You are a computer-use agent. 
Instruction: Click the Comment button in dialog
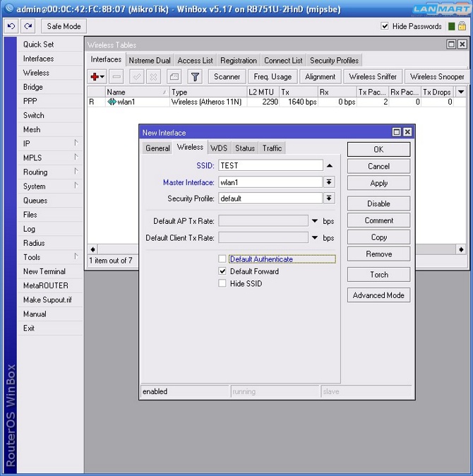(x=378, y=220)
